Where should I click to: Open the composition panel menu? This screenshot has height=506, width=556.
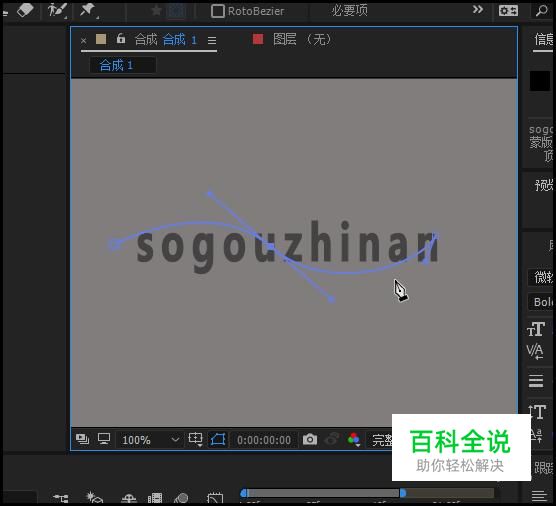click(x=212, y=40)
